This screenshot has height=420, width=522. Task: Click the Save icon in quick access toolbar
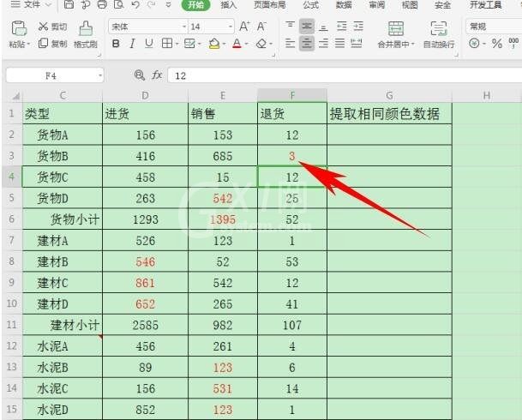point(69,4)
